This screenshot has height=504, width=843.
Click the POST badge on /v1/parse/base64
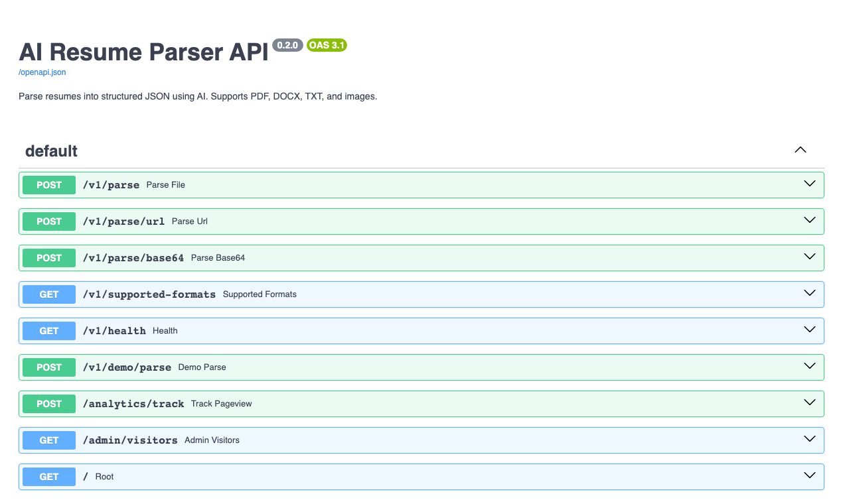(x=48, y=258)
